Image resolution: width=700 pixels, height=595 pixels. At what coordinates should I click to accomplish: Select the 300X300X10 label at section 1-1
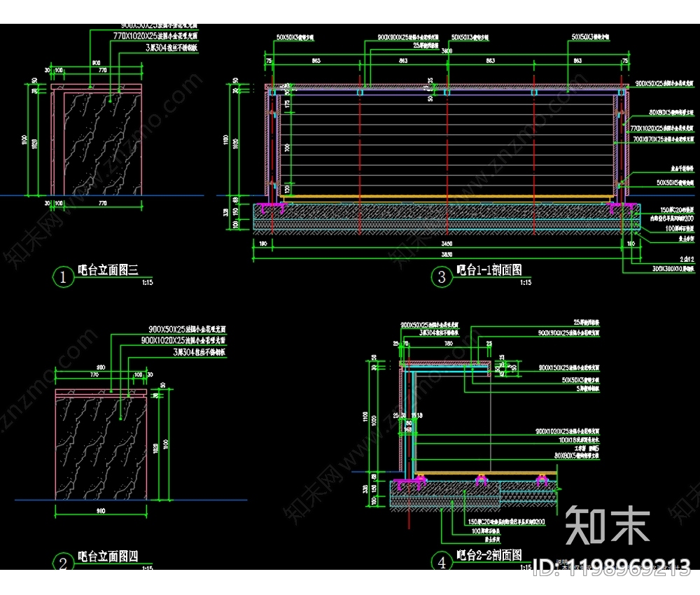pos(673,269)
